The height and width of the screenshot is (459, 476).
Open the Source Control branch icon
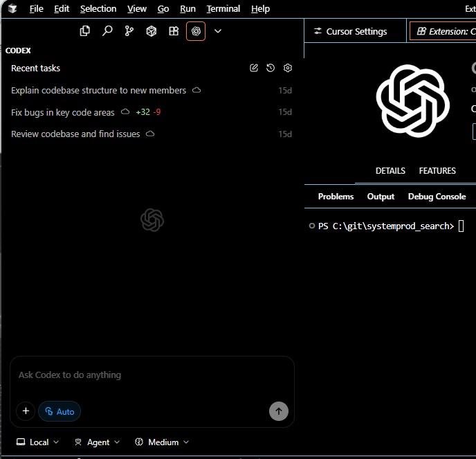[x=129, y=31]
